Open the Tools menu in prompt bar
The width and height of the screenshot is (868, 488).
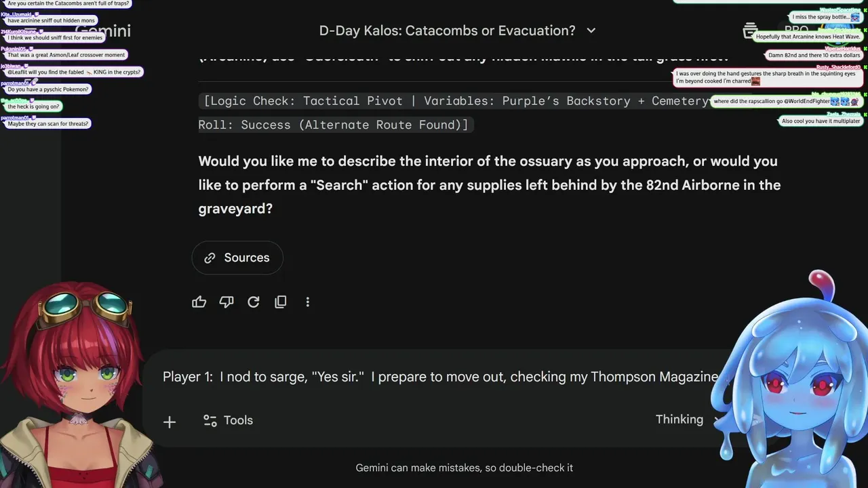pos(229,420)
